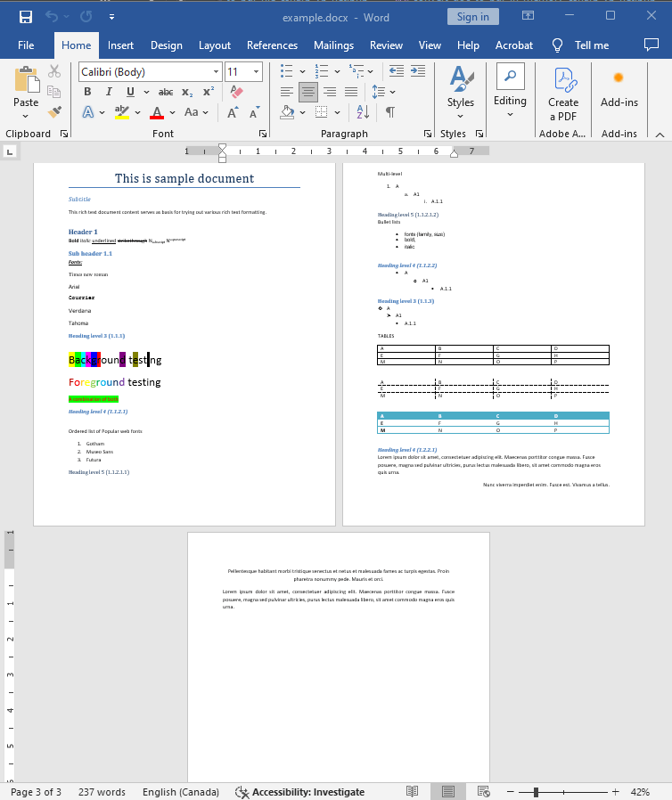Toggle Italic formatting
The image size is (672, 800).
tap(109, 92)
